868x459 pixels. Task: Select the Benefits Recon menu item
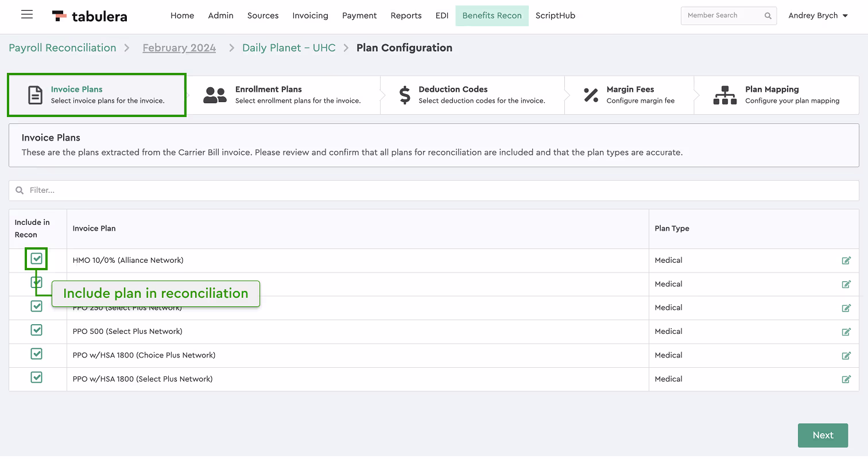[492, 15]
